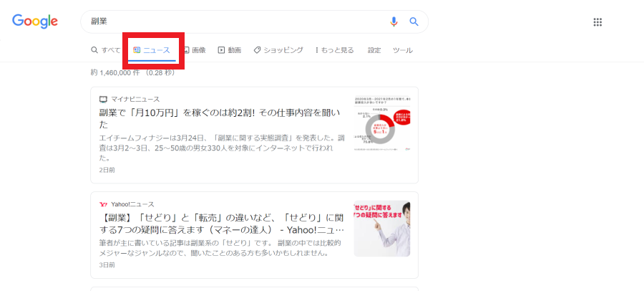The width and height of the screenshot is (644, 291).
Task: Open headline 副業で「月10万円」を稼ぐのは約2割
Action: coord(220,118)
